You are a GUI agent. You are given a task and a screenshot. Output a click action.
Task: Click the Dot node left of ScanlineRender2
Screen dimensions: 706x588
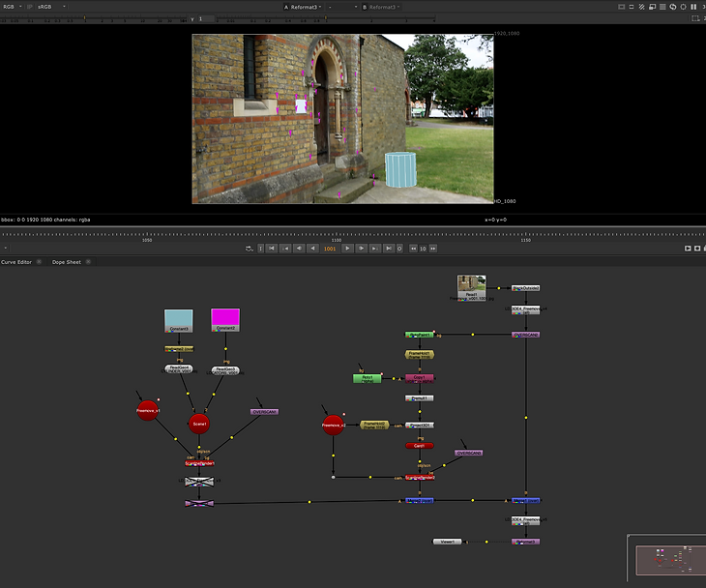click(334, 477)
